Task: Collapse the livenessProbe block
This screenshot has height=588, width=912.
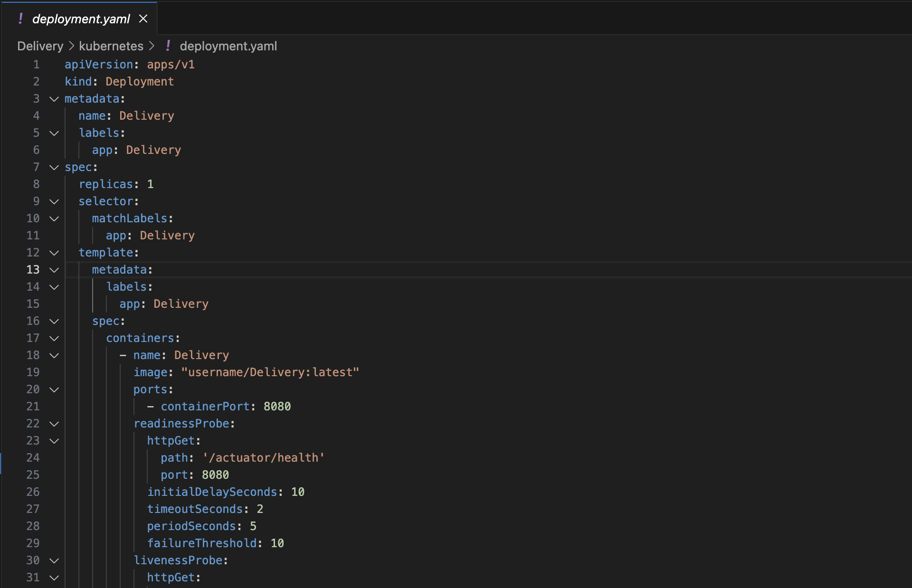Action: click(x=54, y=560)
